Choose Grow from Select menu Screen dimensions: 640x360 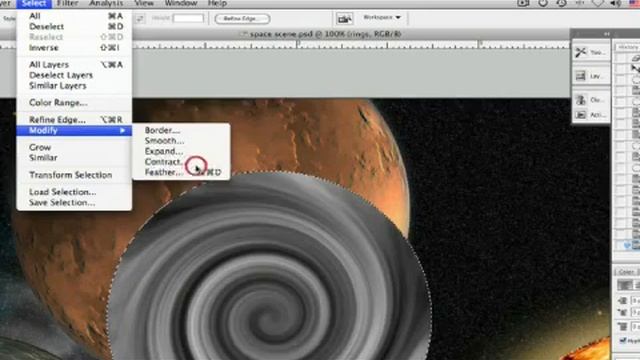74,147
